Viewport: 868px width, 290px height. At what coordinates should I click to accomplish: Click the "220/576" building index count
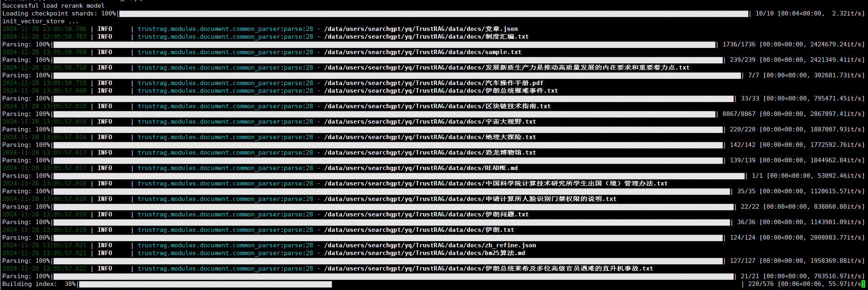click(761, 284)
